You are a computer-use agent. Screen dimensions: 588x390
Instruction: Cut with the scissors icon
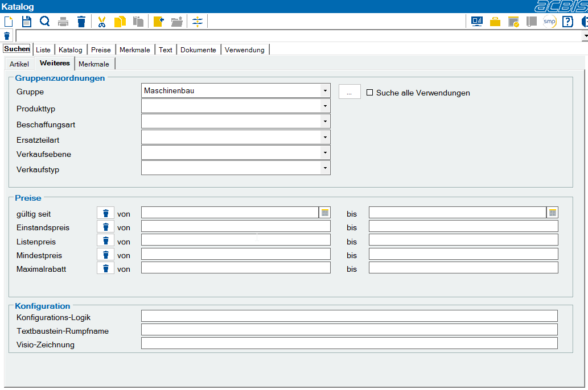click(102, 22)
